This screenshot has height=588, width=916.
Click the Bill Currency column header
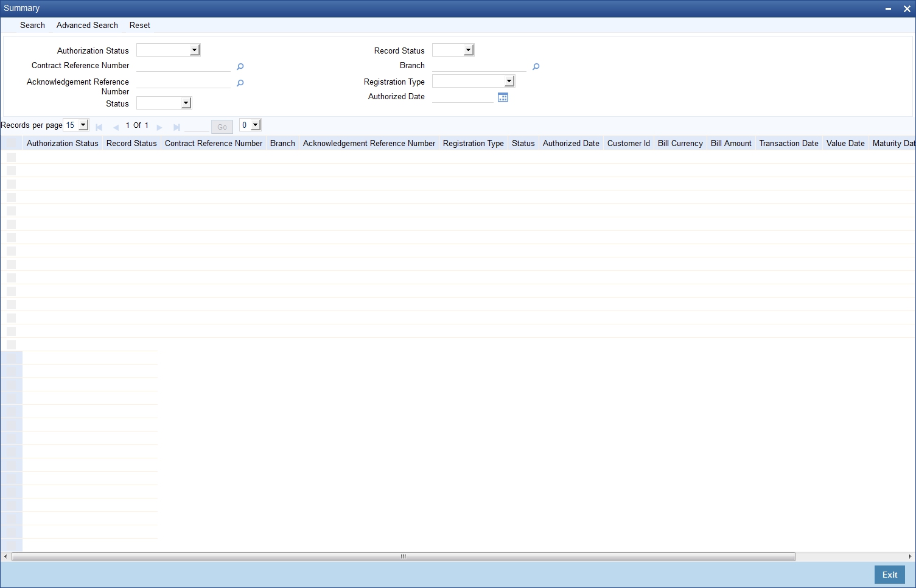(x=680, y=143)
